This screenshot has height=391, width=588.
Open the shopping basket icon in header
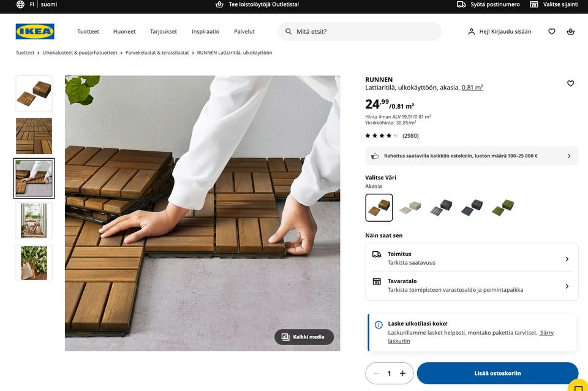pyautogui.click(x=570, y=31)
